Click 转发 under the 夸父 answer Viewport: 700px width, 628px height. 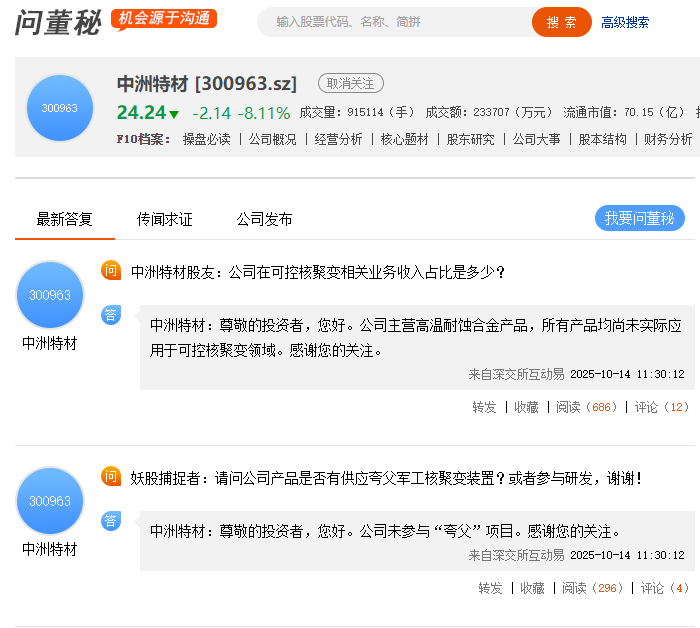(490, 588)
